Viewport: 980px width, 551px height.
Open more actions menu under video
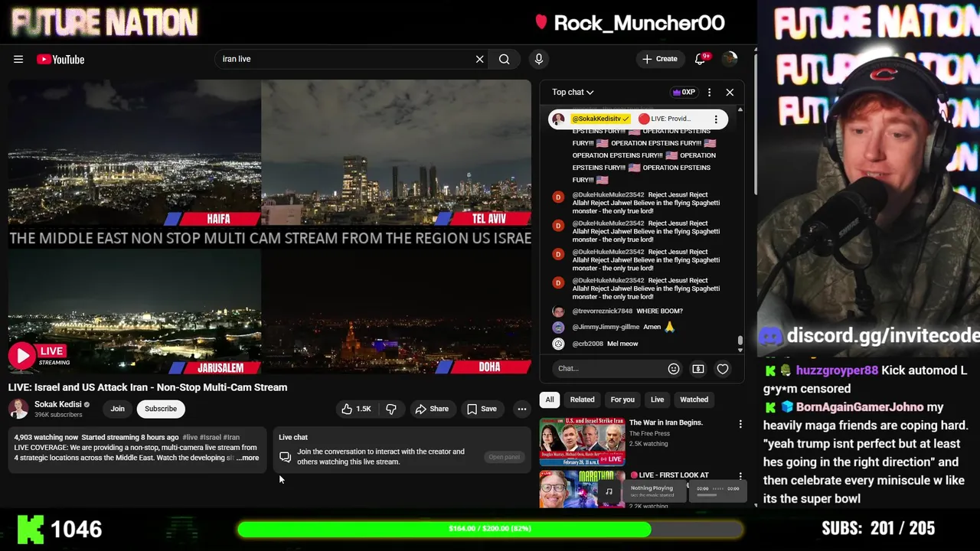pos(522,409)
